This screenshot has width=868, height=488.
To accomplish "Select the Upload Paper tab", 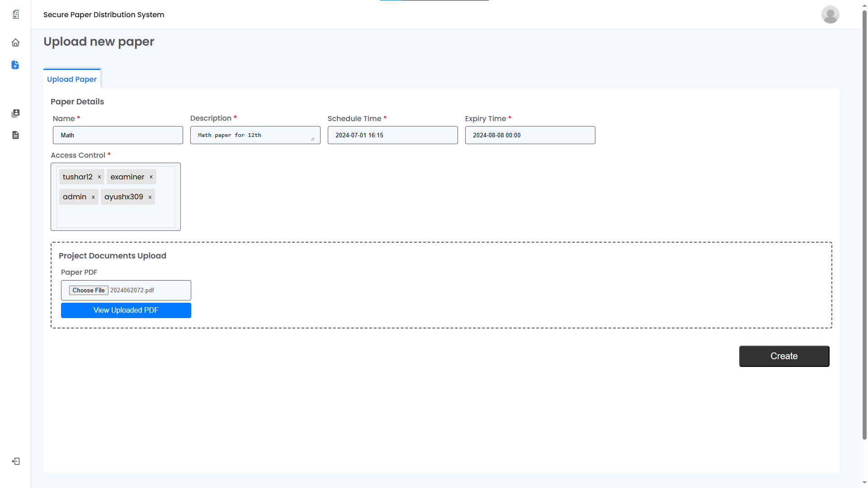I will tap(72, 79).
